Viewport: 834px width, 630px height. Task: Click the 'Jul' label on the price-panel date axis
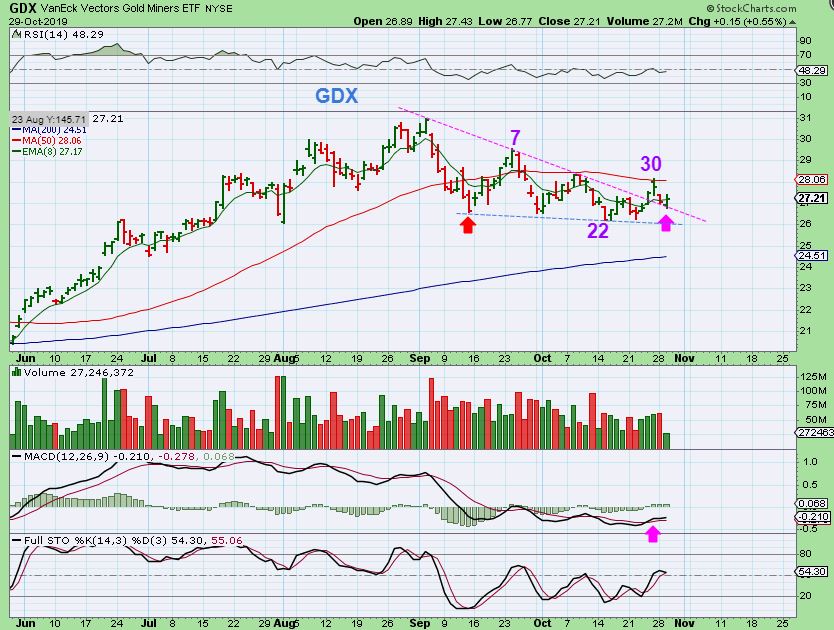[x=149, y=359]
